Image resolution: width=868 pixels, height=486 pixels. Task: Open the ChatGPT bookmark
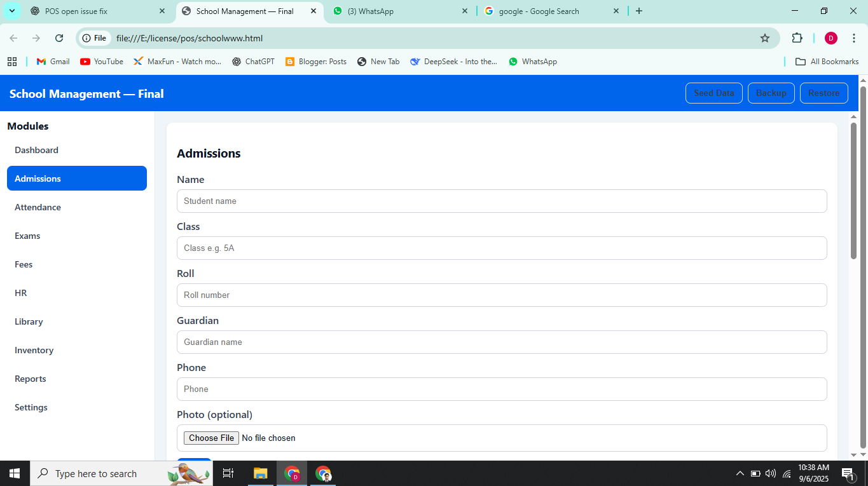pyautogui.click(x=253, y=62)
